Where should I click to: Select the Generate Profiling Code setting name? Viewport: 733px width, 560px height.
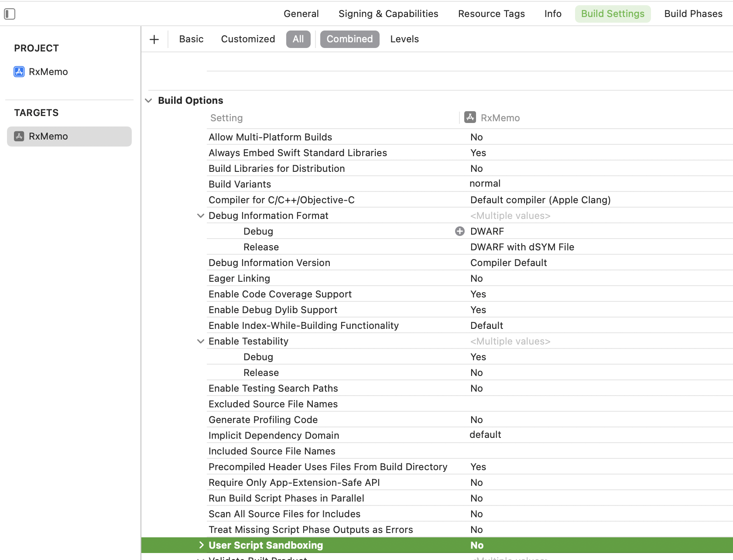[x=263, y=420]
